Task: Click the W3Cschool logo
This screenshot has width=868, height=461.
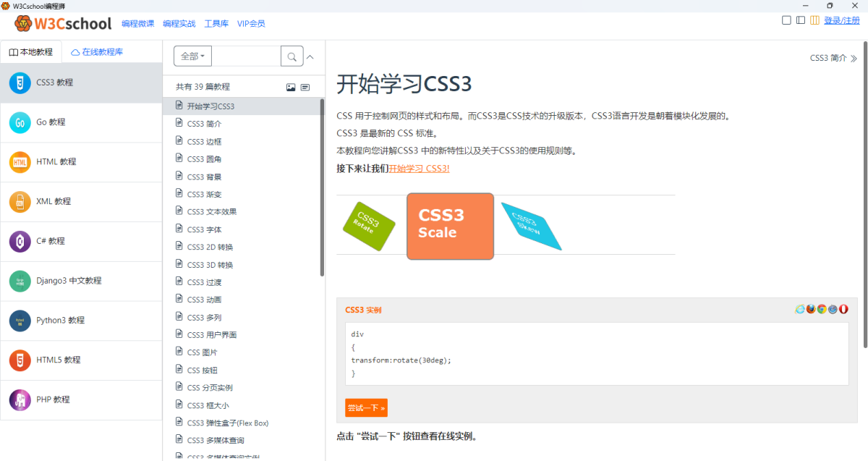Action: pyautogui.click(x=63, y=23)
